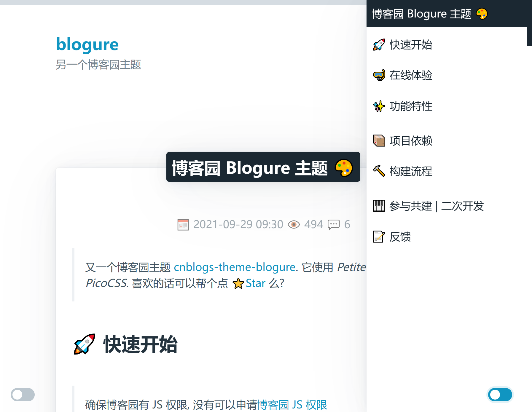Toggle the blue switch at bottom right
The image size is (532, 412).
500,395
